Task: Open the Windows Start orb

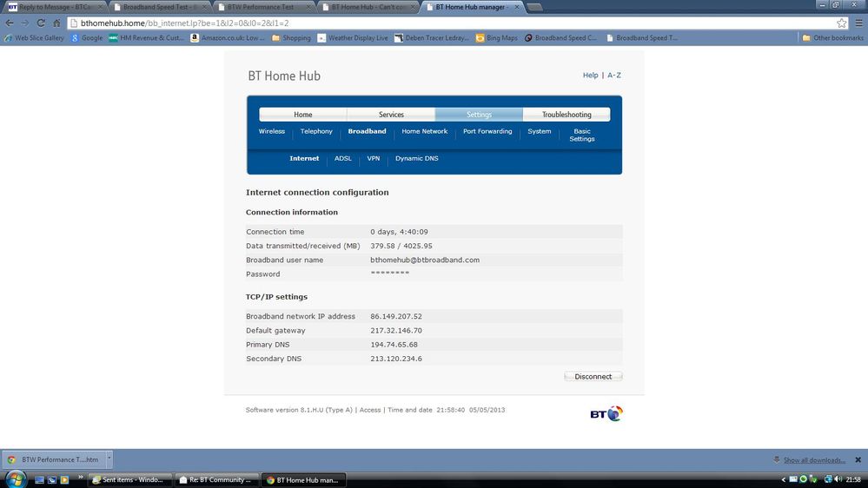Action: pos(16,479)
